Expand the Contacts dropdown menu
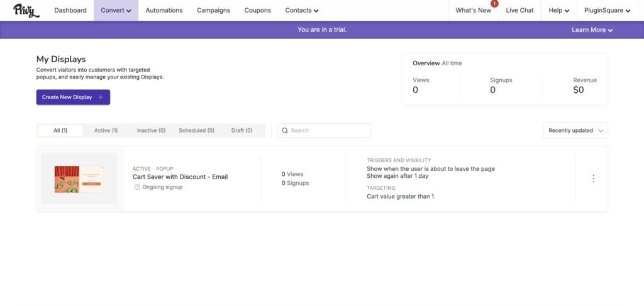 [x=302, y=11]
